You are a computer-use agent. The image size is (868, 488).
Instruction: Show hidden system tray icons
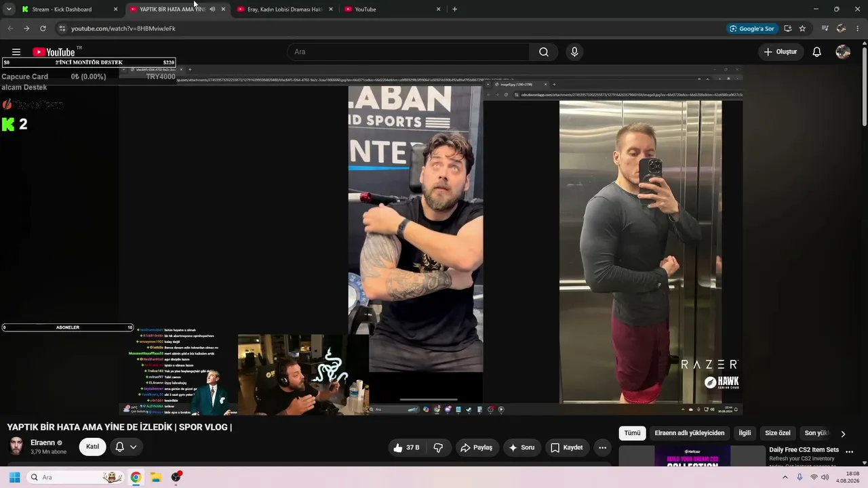point(785,477)
